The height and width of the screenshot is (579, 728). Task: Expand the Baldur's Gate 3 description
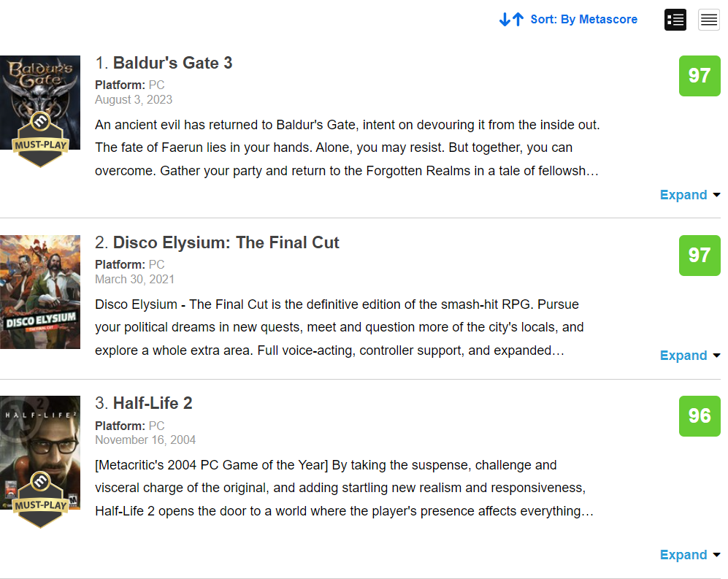[689, 195]
